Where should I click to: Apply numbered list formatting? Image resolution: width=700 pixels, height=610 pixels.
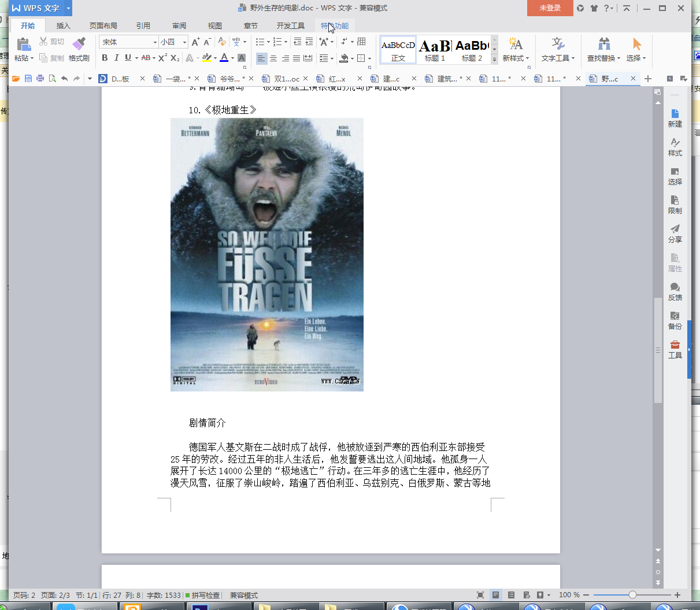pyautogui.click(x=277, y=42)
